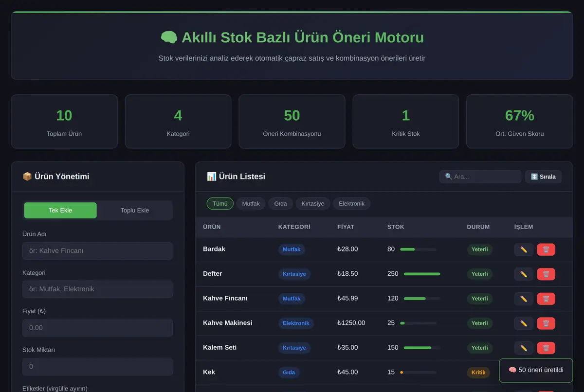Switch to Toplu Ekle mode
This screenshot has width=584, height=392.
coord(135,211)
